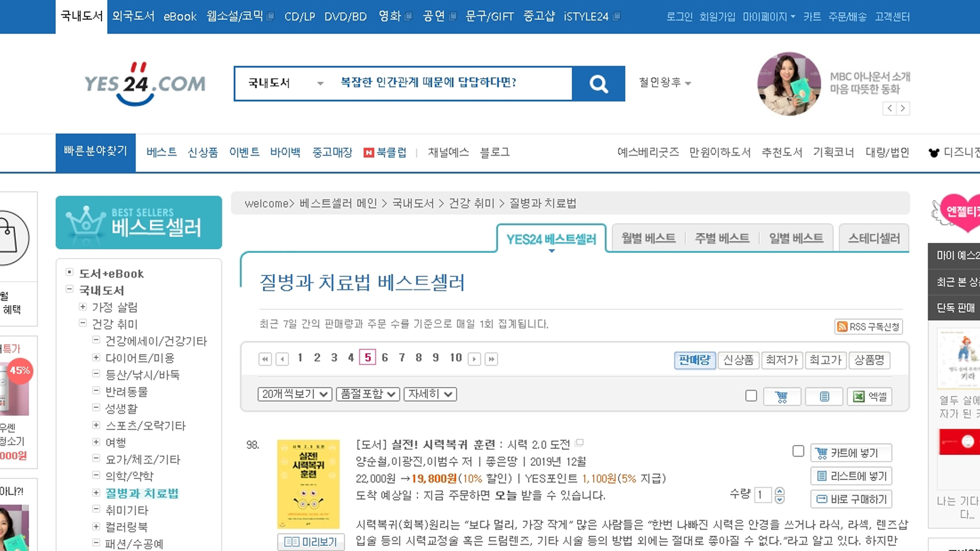The image size is (980, 551).
Task: Open 월별 베스트 tab
Action: (x=648, y=238)
